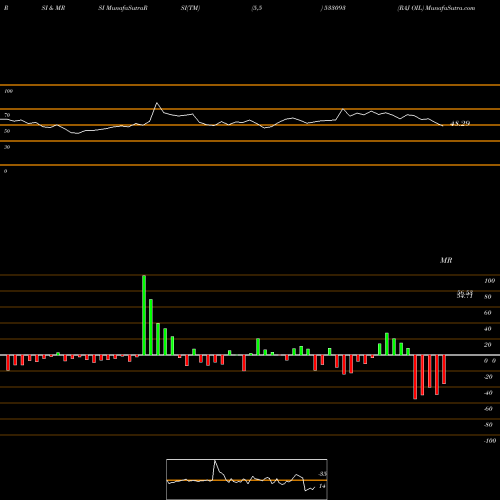Click the stock code 533093 in header
Screen dimensions: 500x500
(x=335, y=8)
